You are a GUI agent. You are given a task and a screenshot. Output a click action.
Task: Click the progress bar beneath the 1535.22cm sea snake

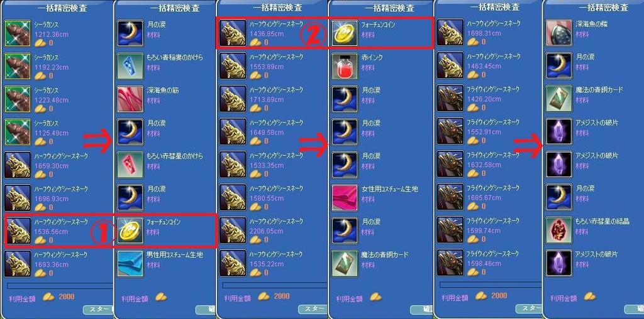click(274, 285)
